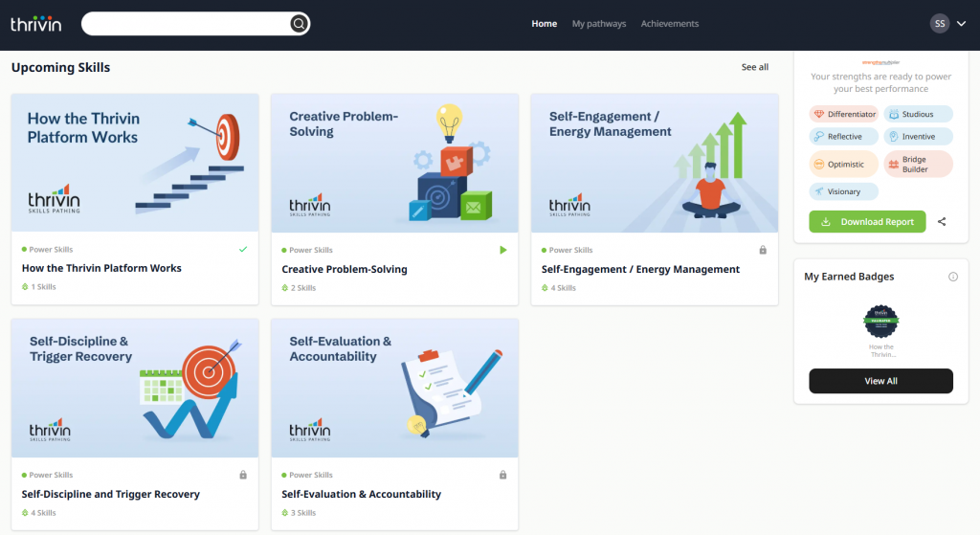Screen dimensions: 980x535
Task: Click Power Skills label on Self-Discipline card
Action: click(51, 475)
